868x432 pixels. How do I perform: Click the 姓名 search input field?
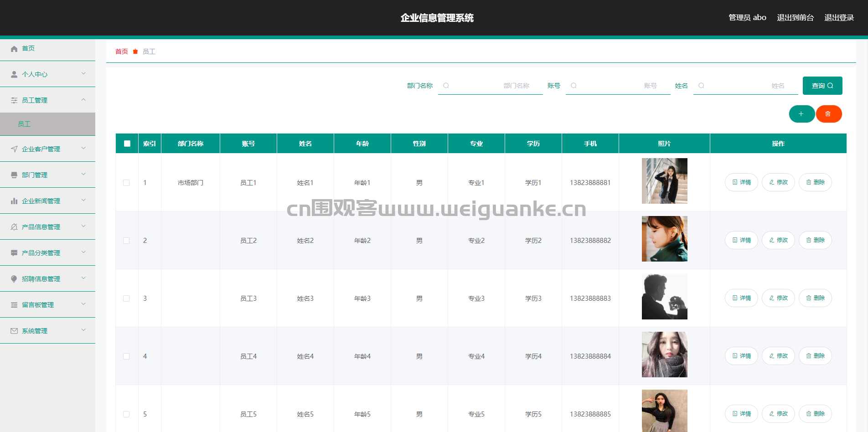[x=746, y=86]
